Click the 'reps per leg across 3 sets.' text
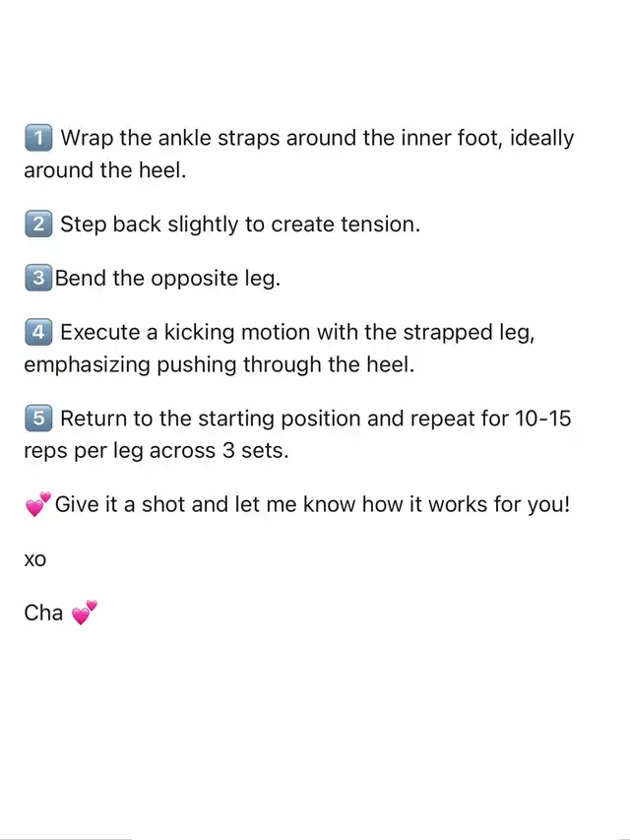 coord(154,450)
